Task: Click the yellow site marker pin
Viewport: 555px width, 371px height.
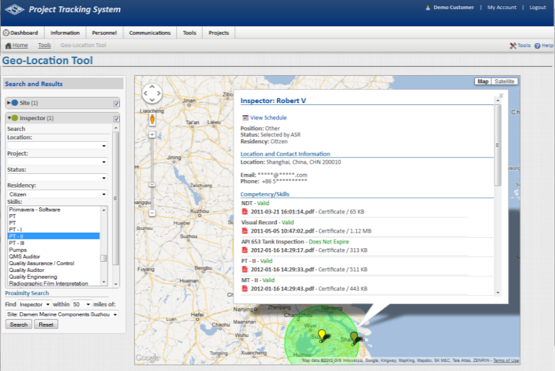Action: coord(322,335)
